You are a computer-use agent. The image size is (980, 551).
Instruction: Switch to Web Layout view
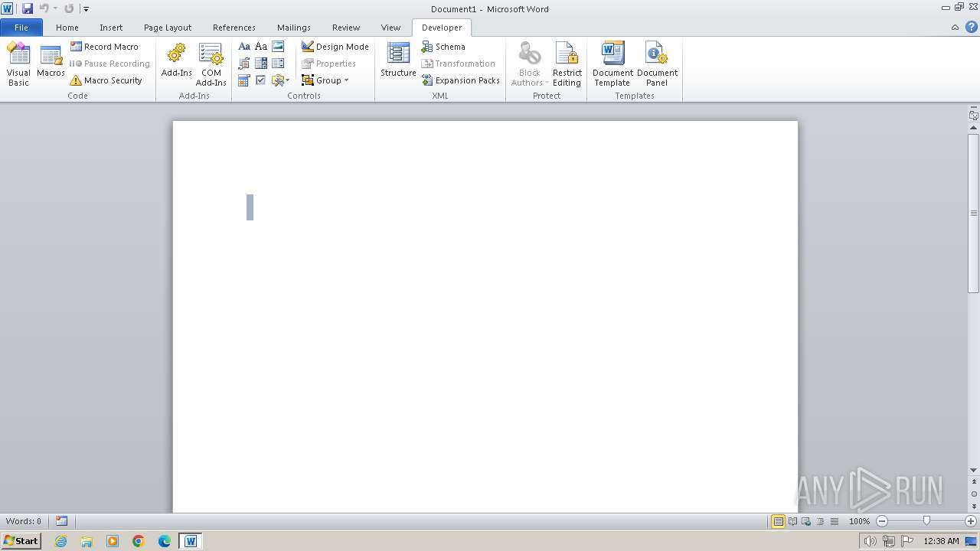[x=806, y=521]
